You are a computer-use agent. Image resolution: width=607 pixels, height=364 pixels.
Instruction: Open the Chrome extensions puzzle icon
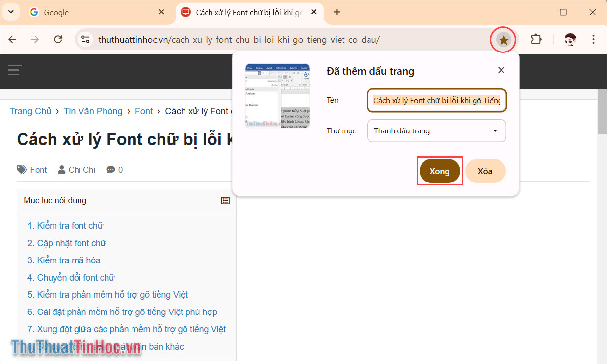coord(536,40)
